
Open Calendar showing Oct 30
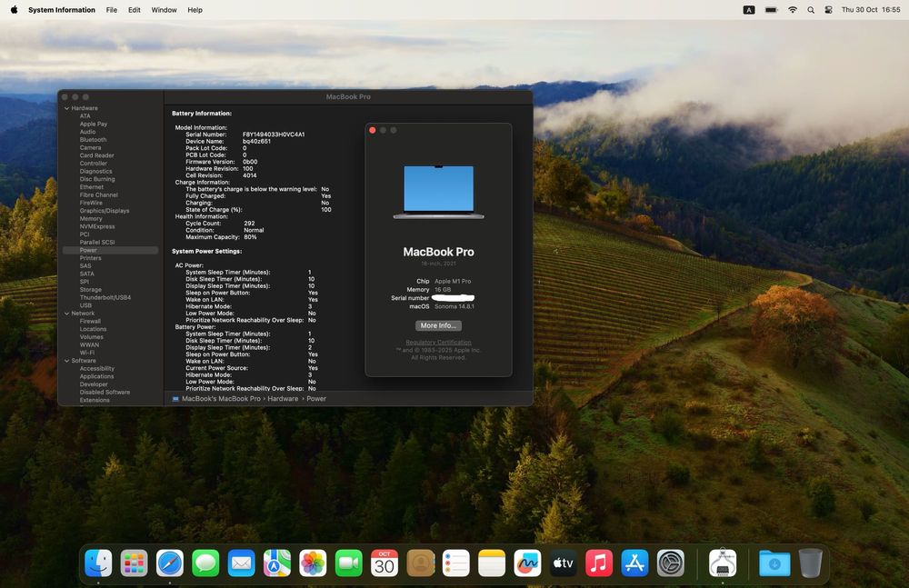pyautogui.click(x=385, y=563)
